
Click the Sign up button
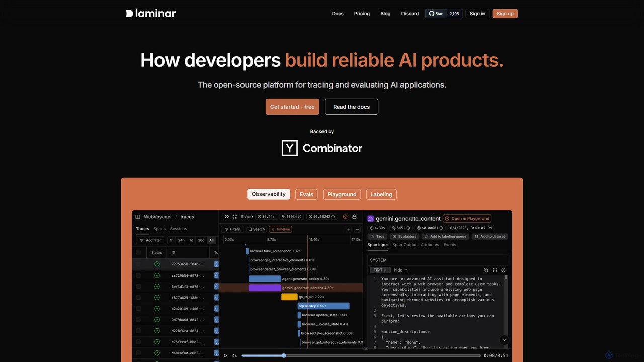(505, 14)
